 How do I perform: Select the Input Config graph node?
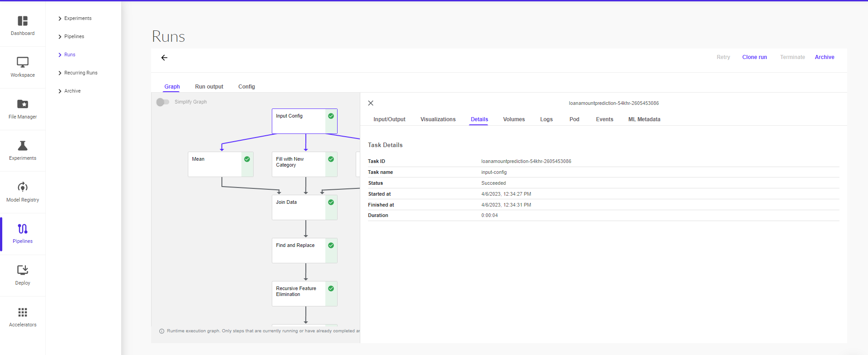304,121
